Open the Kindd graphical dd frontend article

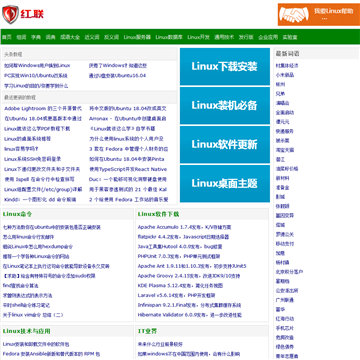pos(40,200)
